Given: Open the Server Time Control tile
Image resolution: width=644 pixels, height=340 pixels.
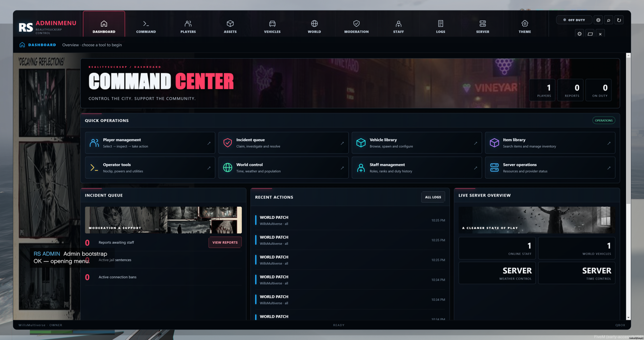Looking at the screenshot, I should click(576, 273).
